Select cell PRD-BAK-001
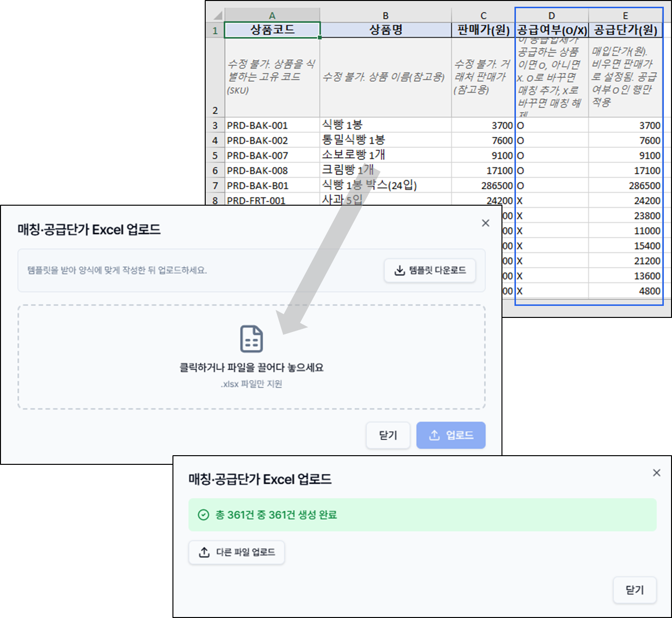672x618 pixels. pos(272,125)
